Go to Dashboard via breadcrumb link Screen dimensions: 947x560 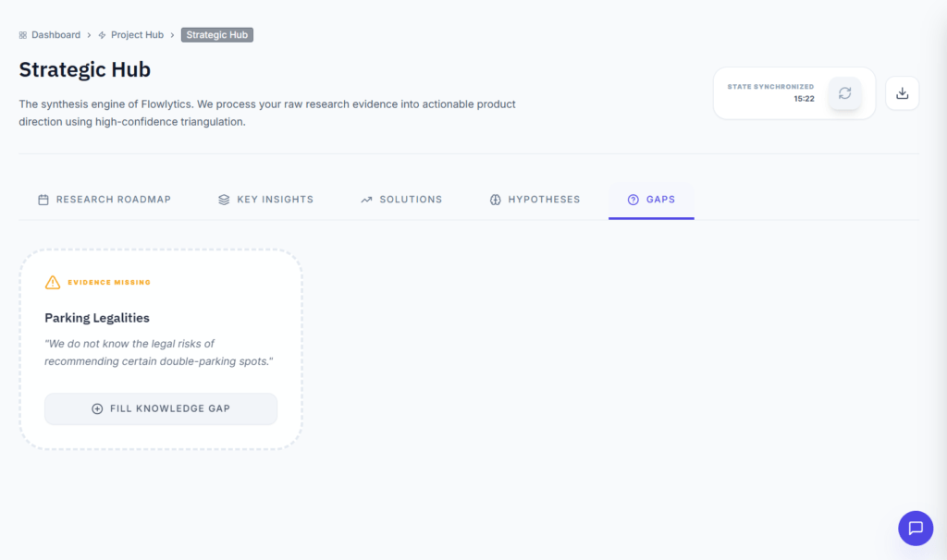(55, 35)
